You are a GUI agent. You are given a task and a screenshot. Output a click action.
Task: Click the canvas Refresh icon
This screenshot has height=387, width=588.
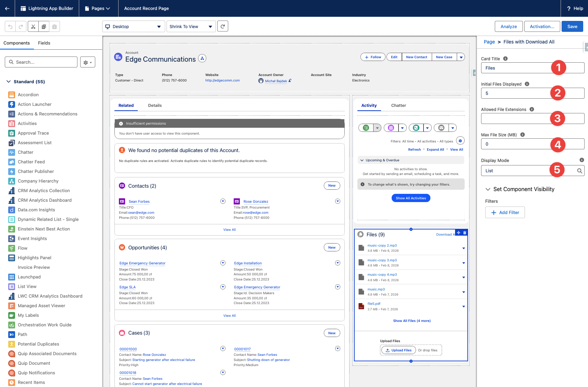pos(222,26)
